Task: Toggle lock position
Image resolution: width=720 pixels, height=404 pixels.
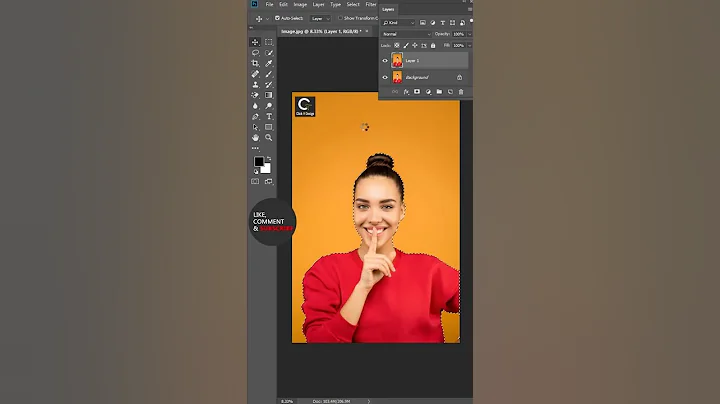Action: pyautogui.click(x=415, y=45)
